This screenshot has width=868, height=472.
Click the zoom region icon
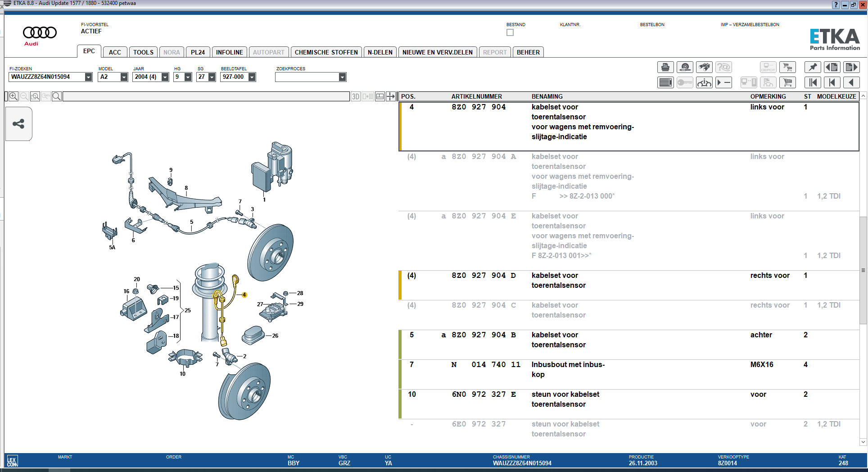point(35,96)
